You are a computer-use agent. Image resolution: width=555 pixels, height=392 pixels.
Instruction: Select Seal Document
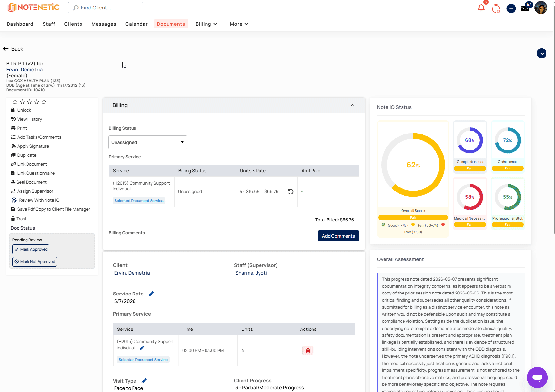click(29, 182)
